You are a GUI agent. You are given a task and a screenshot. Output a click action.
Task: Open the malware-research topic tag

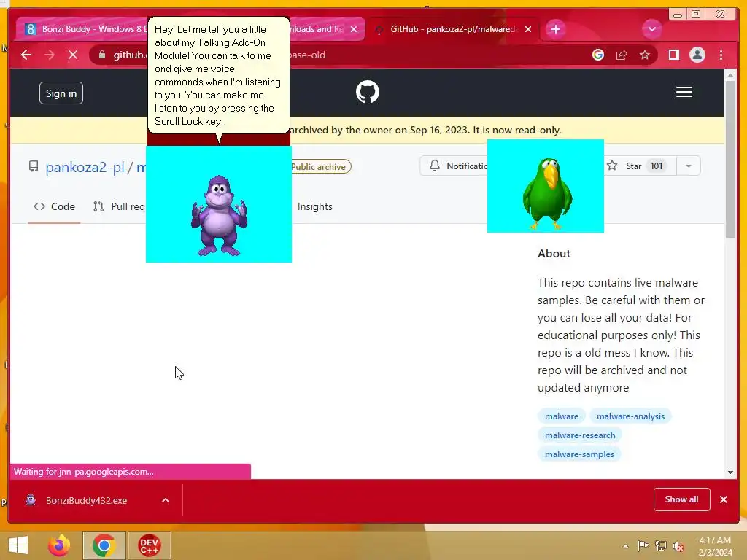tap(580, 435)
